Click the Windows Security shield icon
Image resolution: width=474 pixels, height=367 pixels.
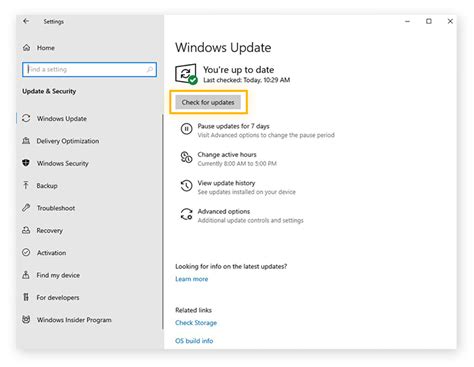(x=26, y=163)
